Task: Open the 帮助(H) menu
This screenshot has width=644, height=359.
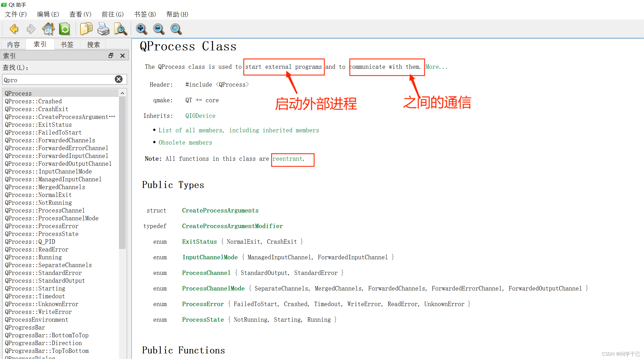Action: 177,14
